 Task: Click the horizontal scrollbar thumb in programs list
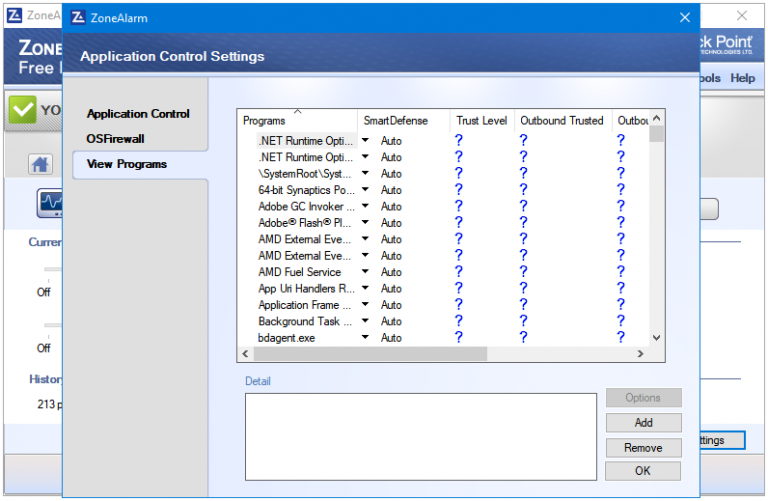370,354
